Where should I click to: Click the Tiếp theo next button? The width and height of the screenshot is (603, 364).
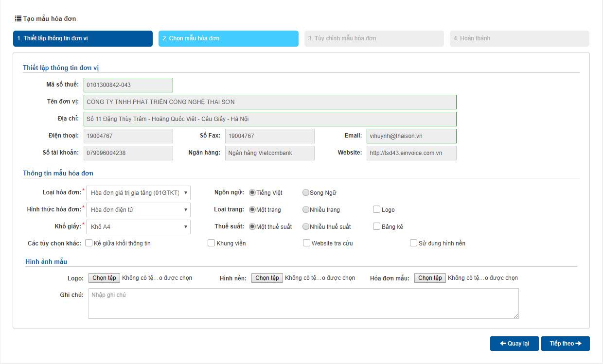pos(565,344)
